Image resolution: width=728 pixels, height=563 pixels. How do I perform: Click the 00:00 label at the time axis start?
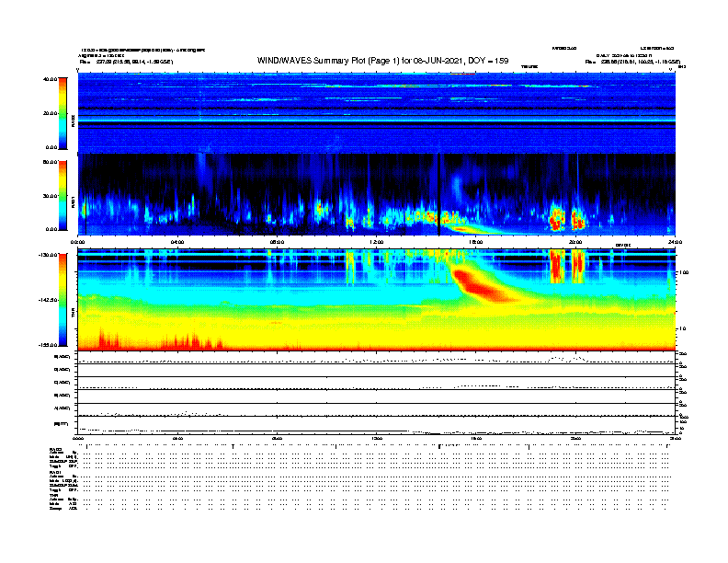pos(79,242)
